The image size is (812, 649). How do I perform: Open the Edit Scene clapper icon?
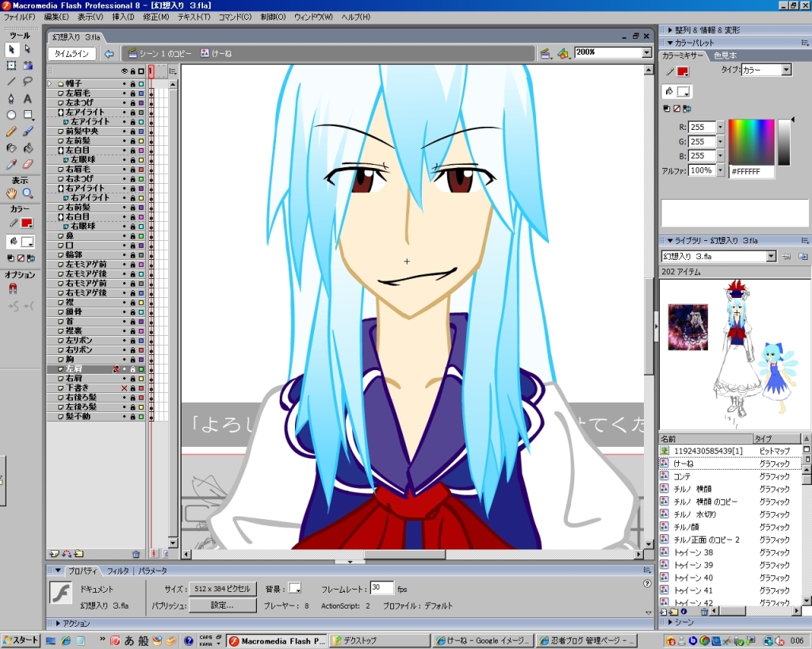(545, 53)
